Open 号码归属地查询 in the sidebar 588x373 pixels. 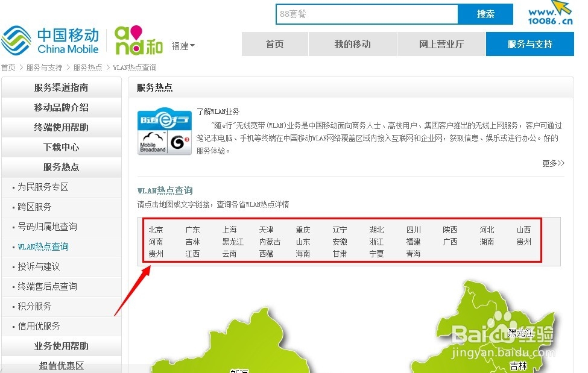(47, 227)
